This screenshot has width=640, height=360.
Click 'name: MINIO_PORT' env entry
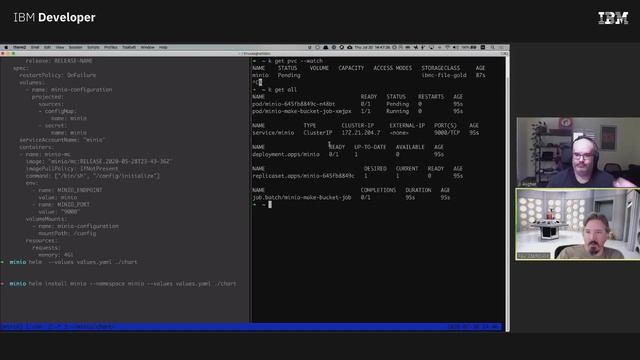64,204
